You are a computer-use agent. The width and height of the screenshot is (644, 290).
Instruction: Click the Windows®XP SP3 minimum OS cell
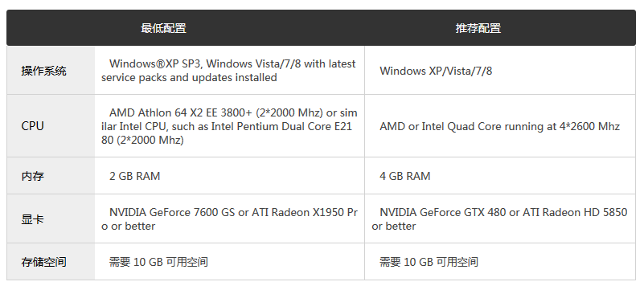point(230,70)
